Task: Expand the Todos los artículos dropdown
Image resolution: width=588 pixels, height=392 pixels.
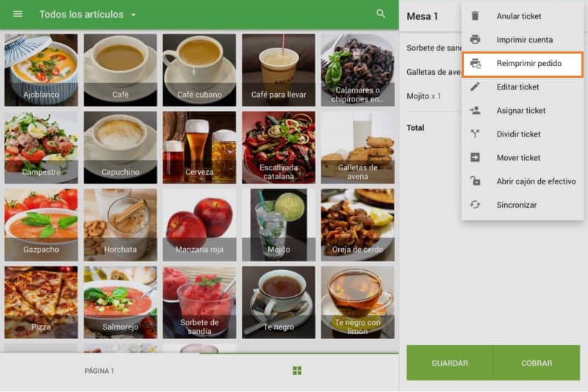Action: [87, 14]
